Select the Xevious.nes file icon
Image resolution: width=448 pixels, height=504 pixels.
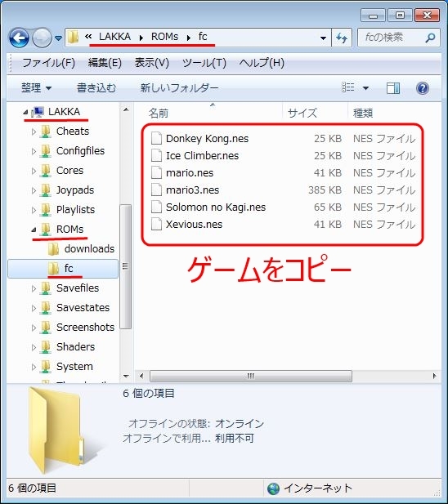coord(156,225)
